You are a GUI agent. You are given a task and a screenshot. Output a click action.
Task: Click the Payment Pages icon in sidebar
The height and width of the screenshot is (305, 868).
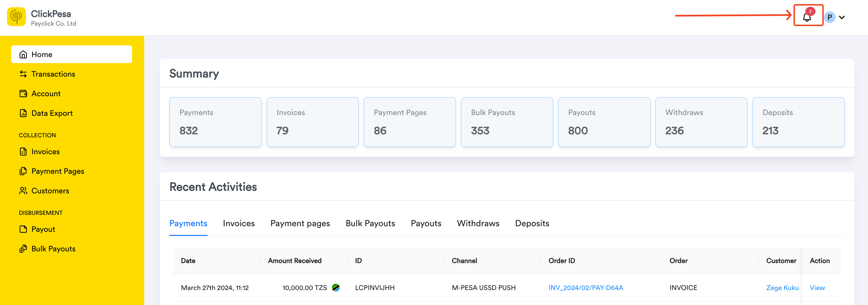point(23,171)
